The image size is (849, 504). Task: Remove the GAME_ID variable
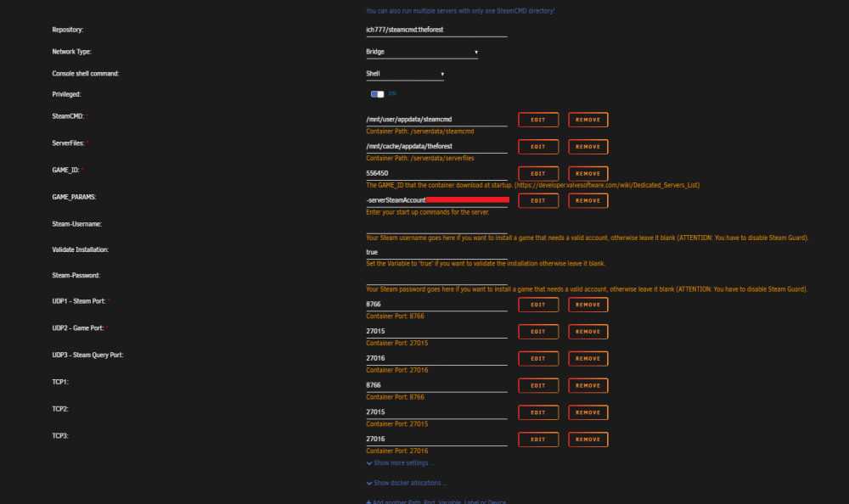point(588,174)
